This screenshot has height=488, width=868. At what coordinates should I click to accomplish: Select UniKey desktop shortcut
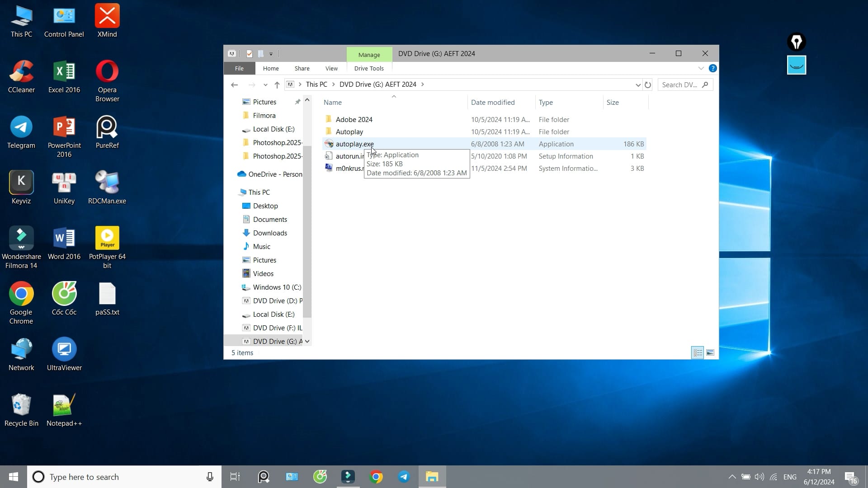64,188
